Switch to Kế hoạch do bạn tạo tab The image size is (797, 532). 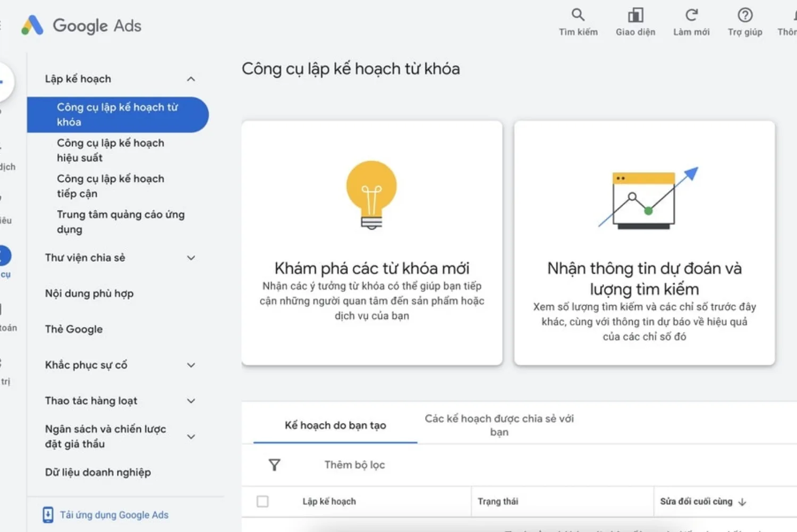click(x=335, y=425)
